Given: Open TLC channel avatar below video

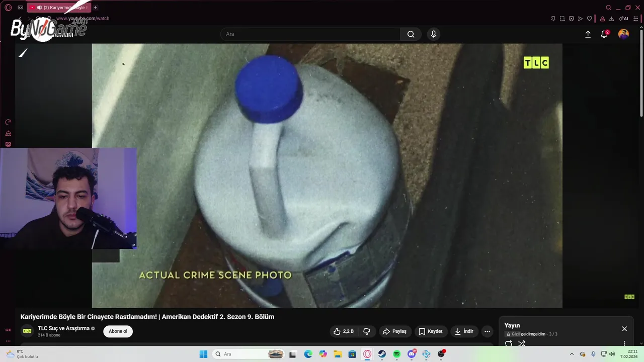Looking at the screenshot, I should point(27,331).
